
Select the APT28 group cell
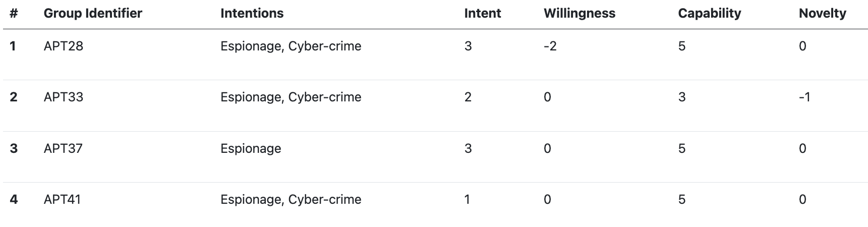pyautogui.click(x=64, y=46)
